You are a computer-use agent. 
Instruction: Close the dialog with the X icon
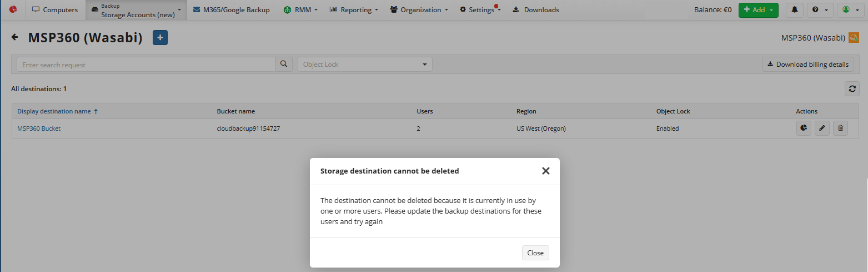545,171
